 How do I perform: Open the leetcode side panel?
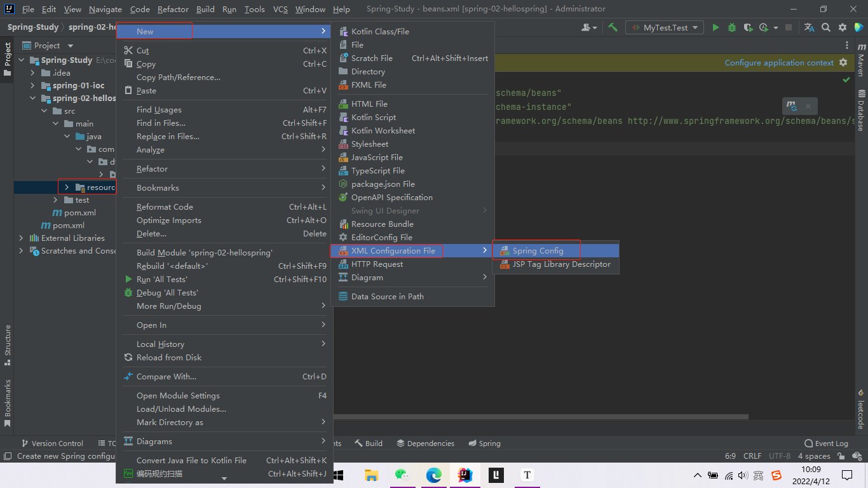click(x=861, y=410)
